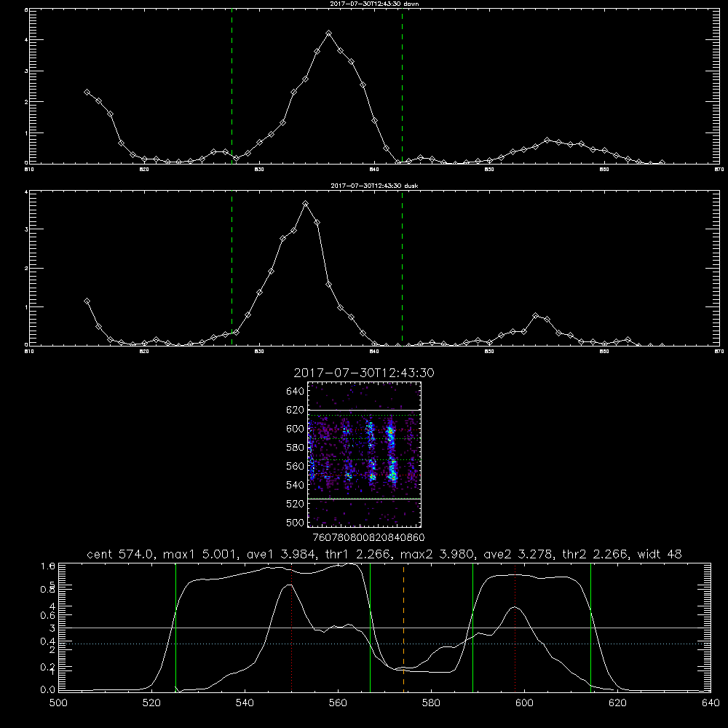This screenshot has width=728, height=728.
Task: Click the lower white horizontal line on the spectral image
Action: point(365,499)
